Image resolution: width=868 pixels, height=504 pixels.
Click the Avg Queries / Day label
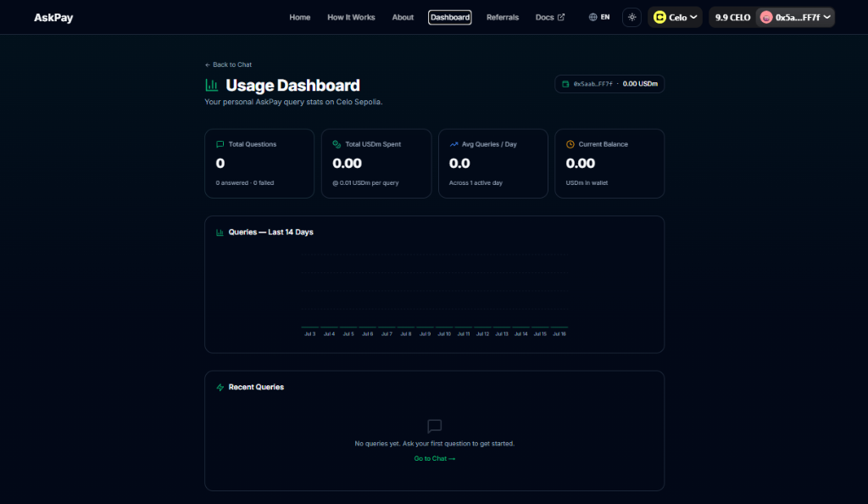tap(489, 144)
